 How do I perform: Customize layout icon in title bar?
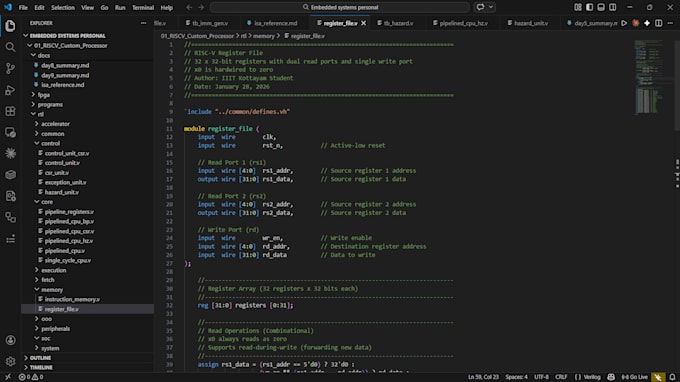(x=578, y=7)
